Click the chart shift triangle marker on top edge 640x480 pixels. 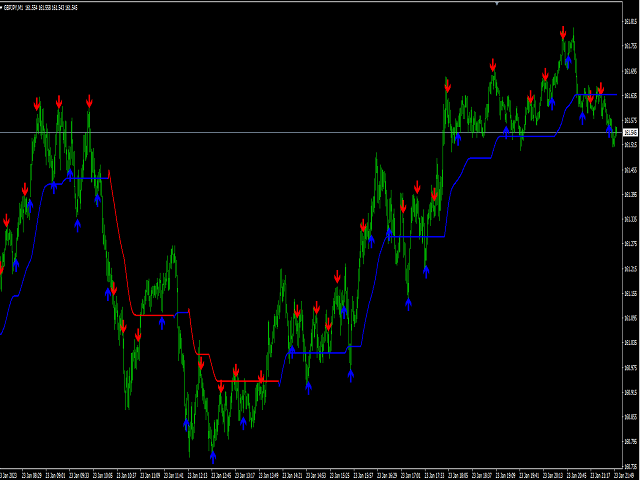pyautogui.click(x=497, y=3)
